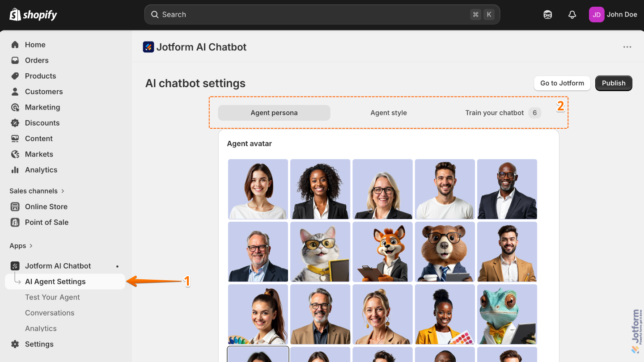The width and height of the screenshot is (644, 362).
Task: Open Analytics with its chart icon
Action: tap(15, 170)
